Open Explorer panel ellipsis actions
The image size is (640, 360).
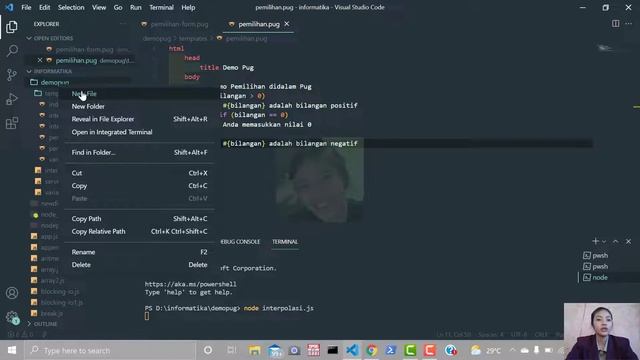point(123,24)
